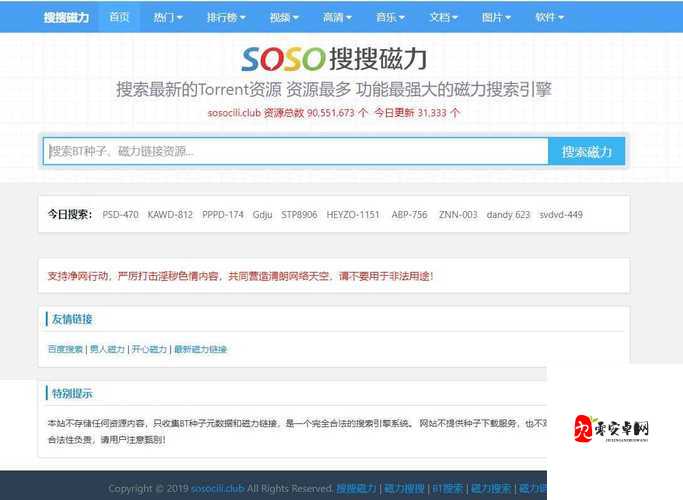Viewport: 683px width, 500px height.
Task: Click the 友情链接 section heading
Action: [72, 319]
